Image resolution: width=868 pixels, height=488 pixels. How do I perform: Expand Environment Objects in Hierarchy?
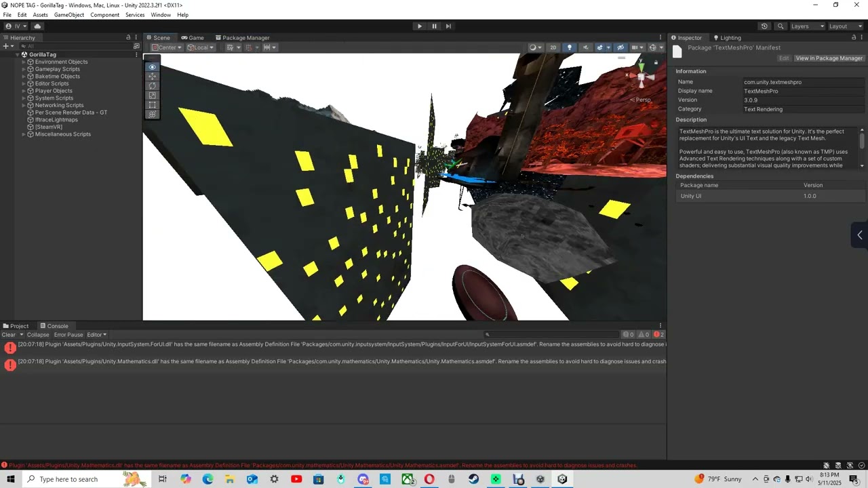[x=24, y=62]
